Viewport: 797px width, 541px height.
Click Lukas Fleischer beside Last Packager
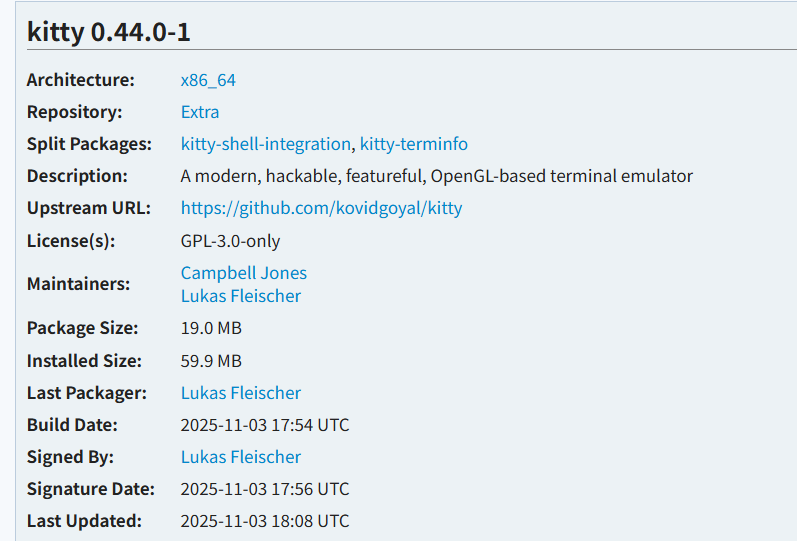coord(241,393)
